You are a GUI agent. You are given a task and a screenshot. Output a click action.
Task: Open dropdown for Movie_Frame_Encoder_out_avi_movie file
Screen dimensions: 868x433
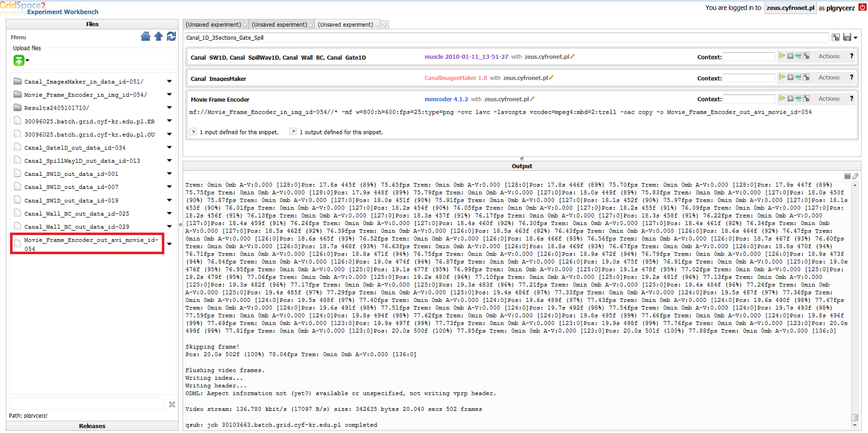pos(169,244)
